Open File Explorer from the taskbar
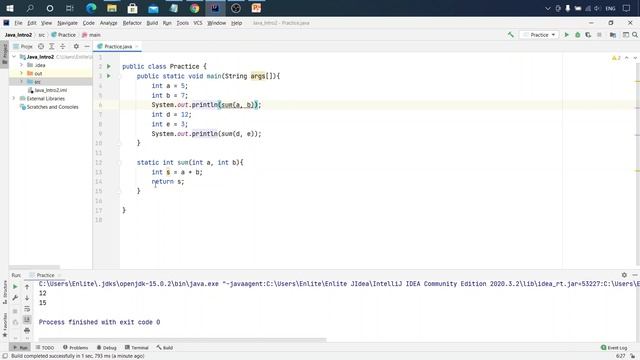 112,8
